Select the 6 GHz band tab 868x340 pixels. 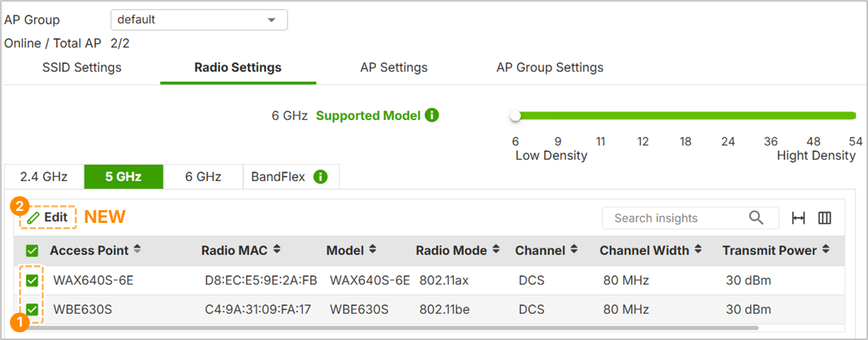(x=203, y=177)
